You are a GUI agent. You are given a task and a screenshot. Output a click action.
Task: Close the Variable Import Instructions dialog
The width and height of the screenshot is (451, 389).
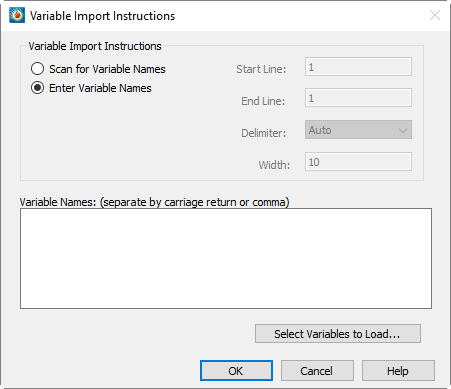[435, 15]
